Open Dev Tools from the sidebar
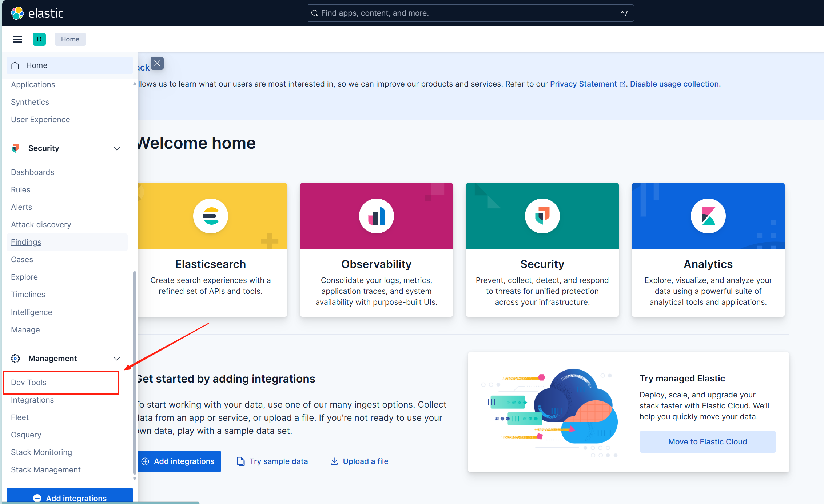The image size is (824, 504). (29, 382)
